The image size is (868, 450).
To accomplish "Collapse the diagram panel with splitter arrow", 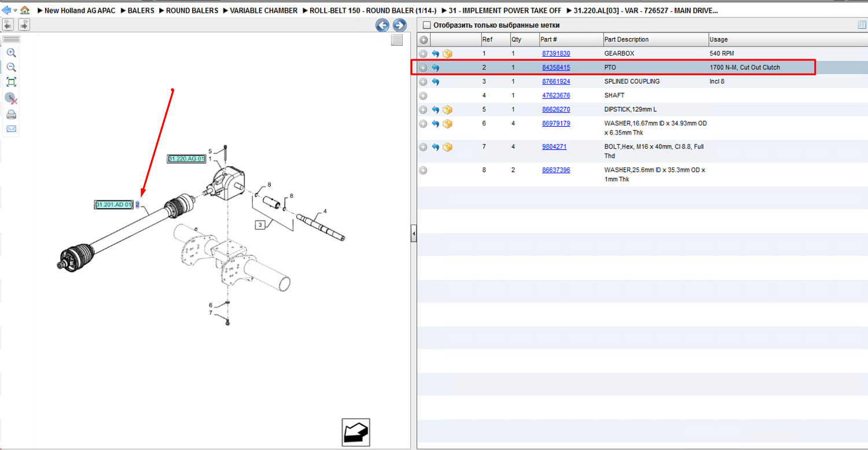I will (413, 233).
